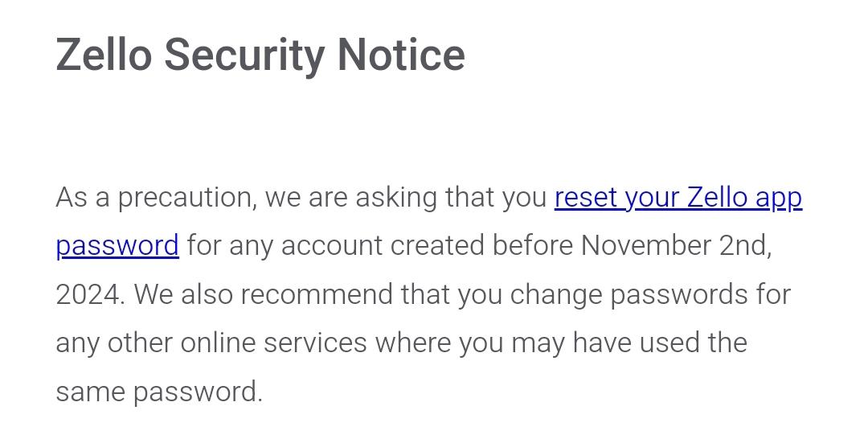This screenshot has height=435, width=868.
Task: Click the text 'November 2nd,' in paragraph
Action: pos(676,245)
